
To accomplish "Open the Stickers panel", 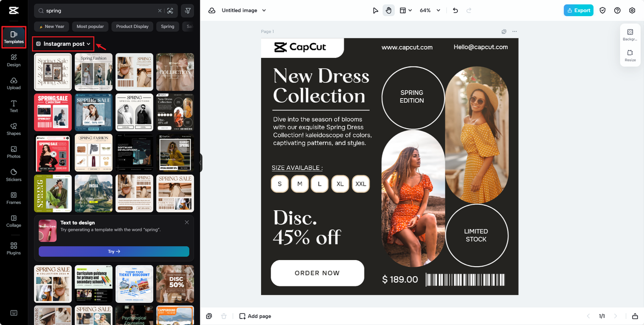I will [x=14, y=175].
